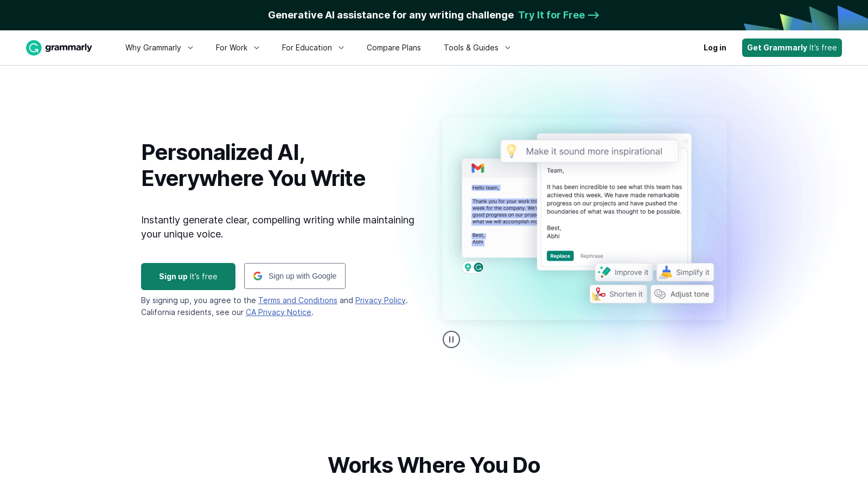Click Try It for Free banner link
The height and width of the screenshot is (488, 868).
[x=559, y=15]
